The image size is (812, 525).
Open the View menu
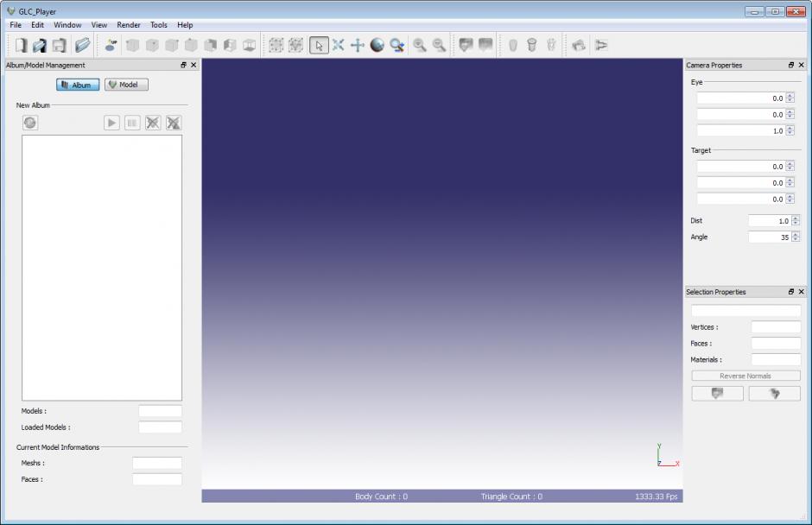[x=99, y=25]
